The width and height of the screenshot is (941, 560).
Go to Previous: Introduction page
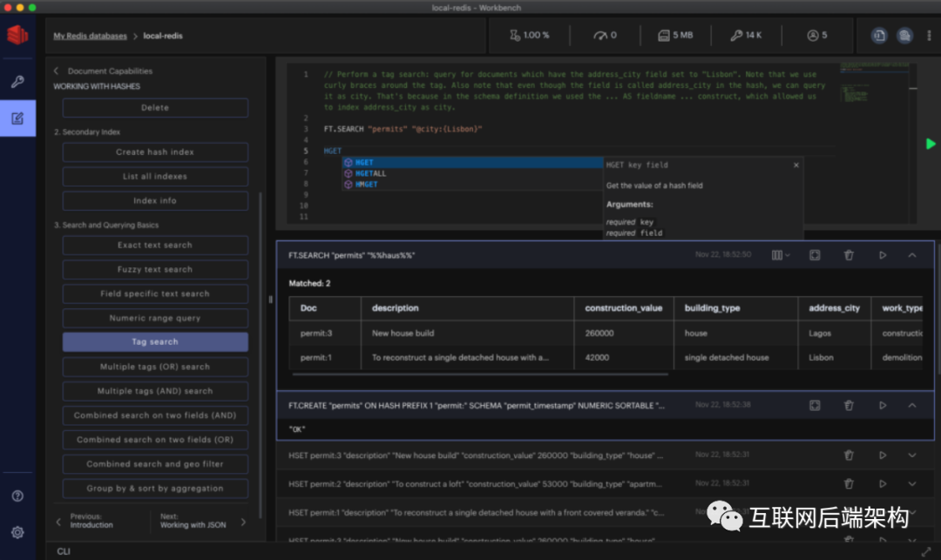pyautogui.click(x=85, y=521)
